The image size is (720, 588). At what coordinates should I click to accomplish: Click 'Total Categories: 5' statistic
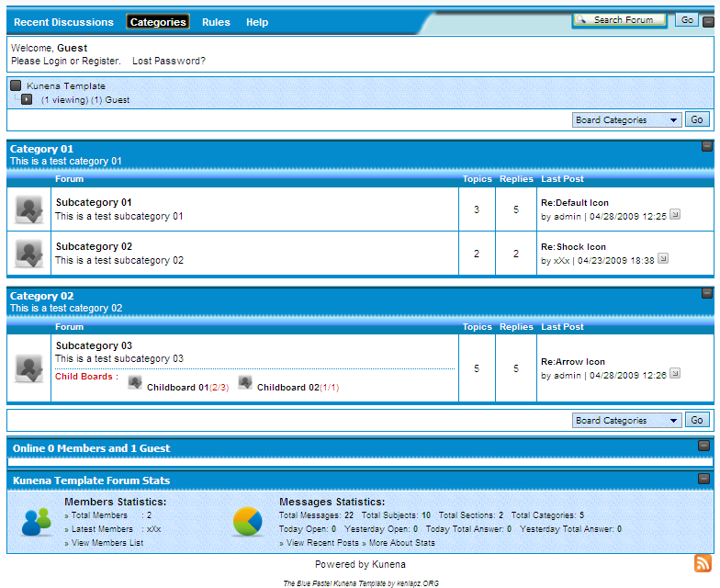(x=547, y=515)
